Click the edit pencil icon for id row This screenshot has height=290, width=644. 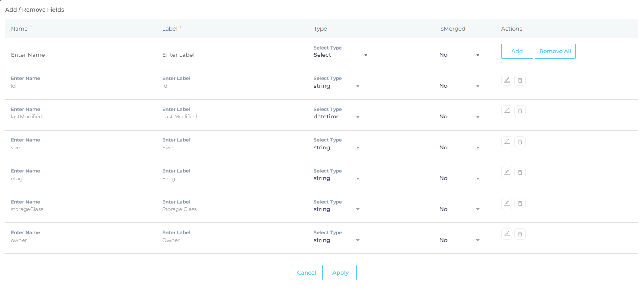(x=507, y=80)
